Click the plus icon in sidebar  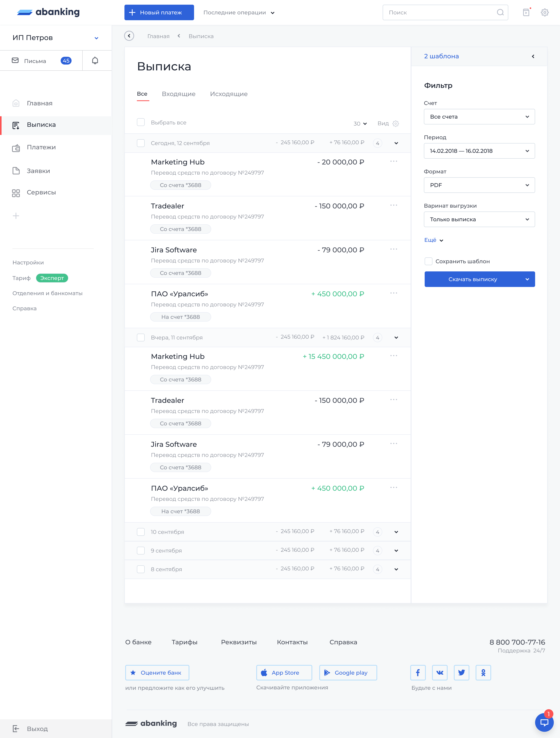point(16,216)
